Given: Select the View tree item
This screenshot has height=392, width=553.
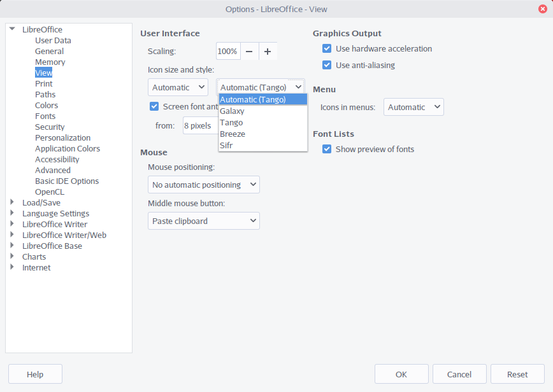Looking at the screenshot, I should click(44, 73).
